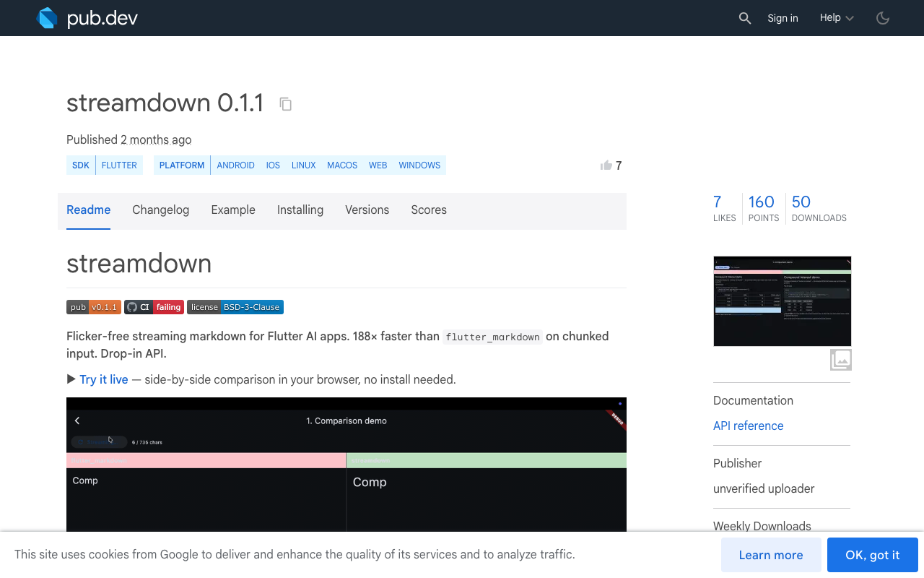Click the streamdown readme heading
This screenshot has height=578, width=924.
[139, 263]
